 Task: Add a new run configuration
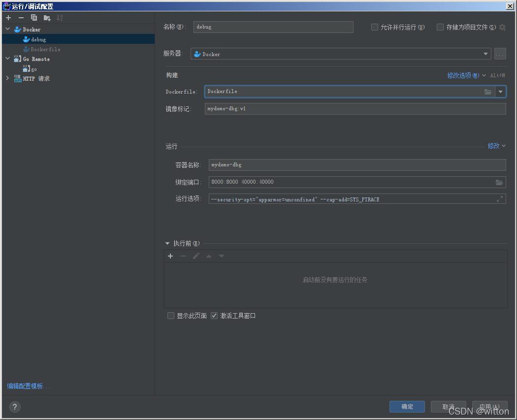[x=8, y=18]
